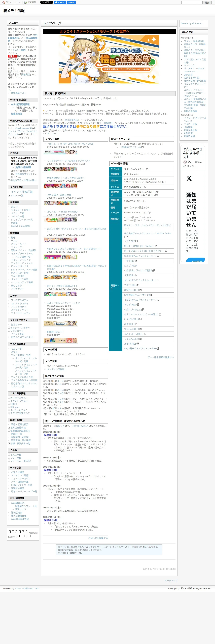Expand the フォーラム（掲示板） tree item
The width and height of the screenshot is (215, 644).
9,461
